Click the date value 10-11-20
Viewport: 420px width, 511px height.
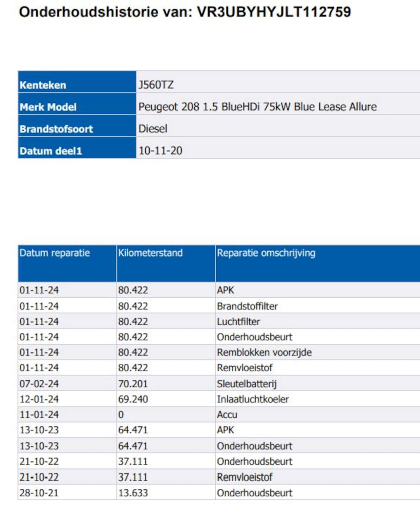click(160, 151)
